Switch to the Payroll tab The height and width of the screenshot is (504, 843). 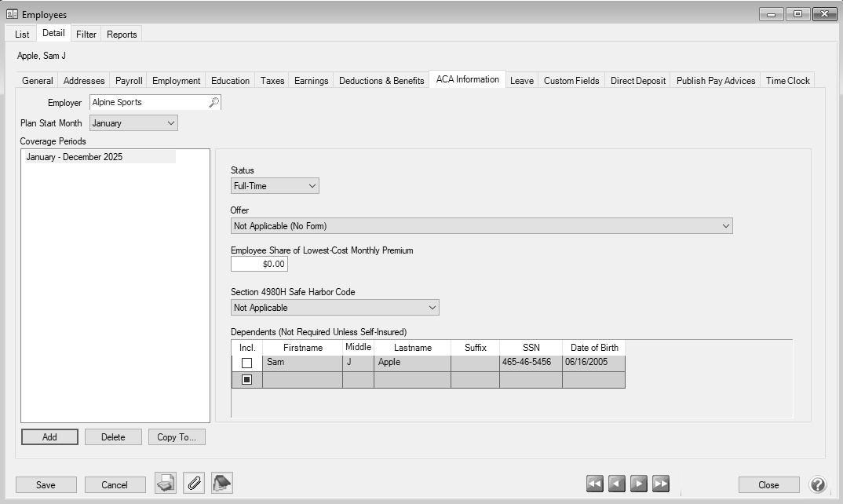pos(129,81)
